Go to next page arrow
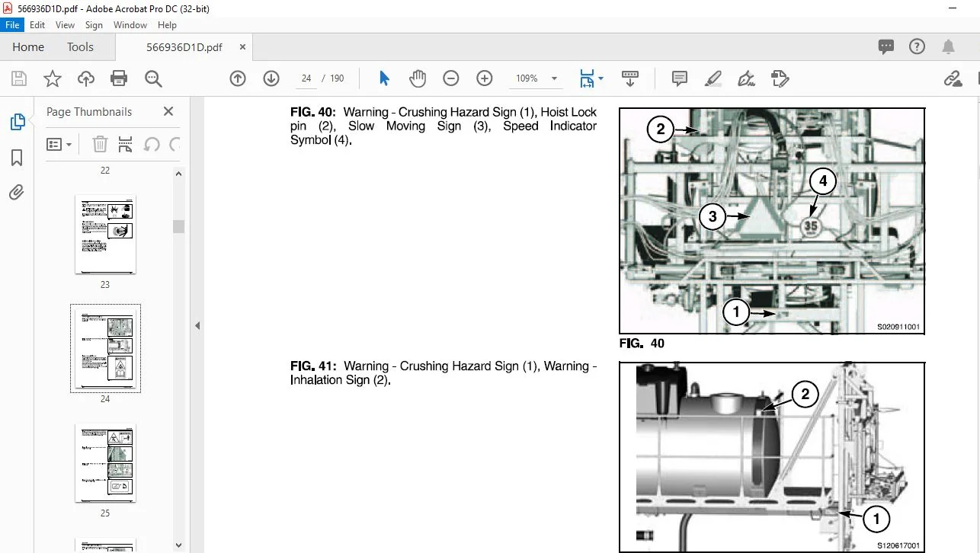980x553 pixels. click(x=271, y=78)
